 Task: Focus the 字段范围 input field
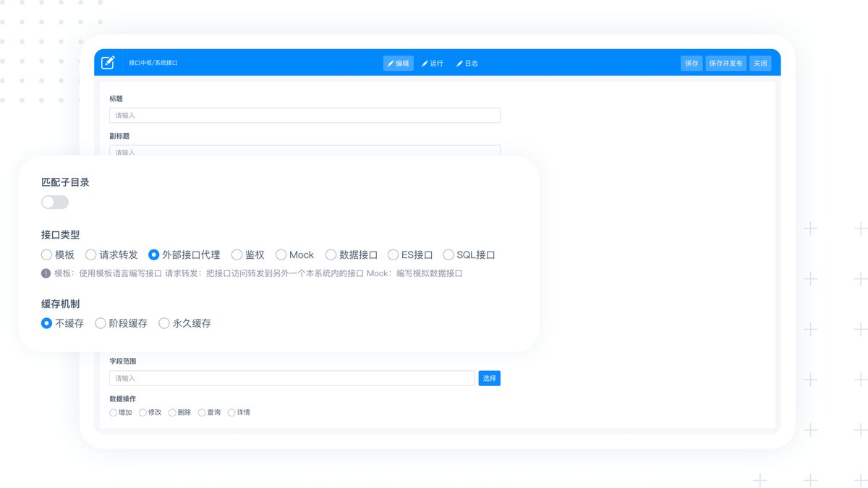tap(292, 378)
